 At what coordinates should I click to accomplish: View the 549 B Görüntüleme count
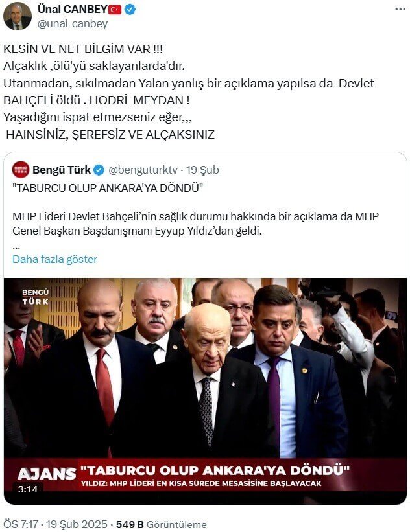tap(162, 524)
